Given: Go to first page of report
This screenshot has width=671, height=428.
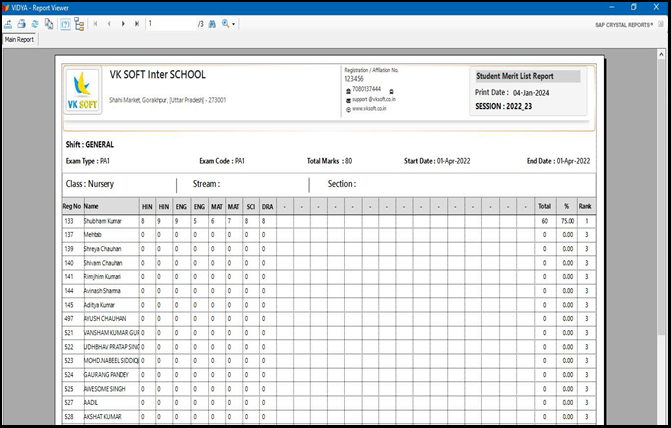Looking at the screenshot, I should 95,24.
